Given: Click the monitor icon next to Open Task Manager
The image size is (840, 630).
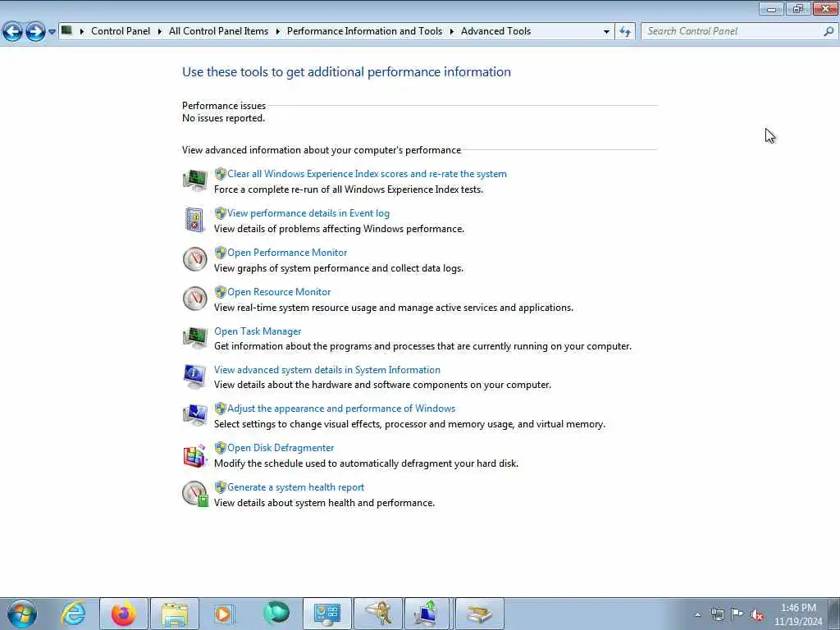Looking at the screenshot, I should pyautogui.click(x=194, y=337).
